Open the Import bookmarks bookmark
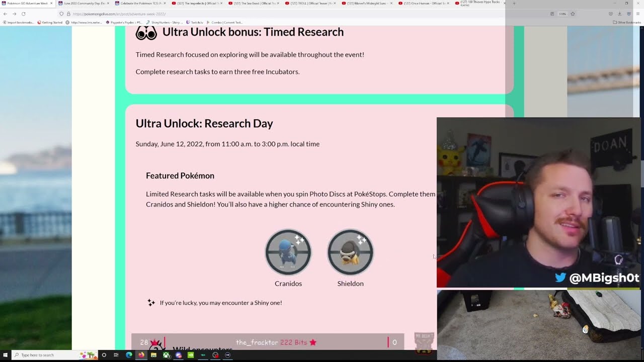This screenshot has width=644, height=362. tap(18, 22)
